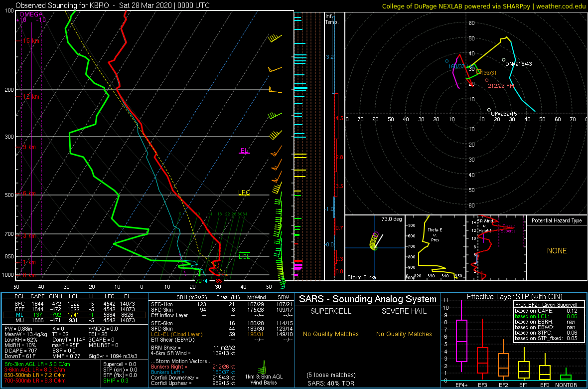The width and height of the screenshot is (588, 389).
Task: Click the green based on LCL: 0.06 line
Action: coord(546,316)
